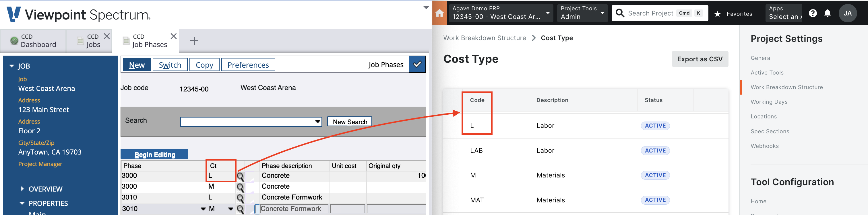
Task: Switch to the CCD Job Phases tab
Action: pyautogui.click(x=145, y=41)
